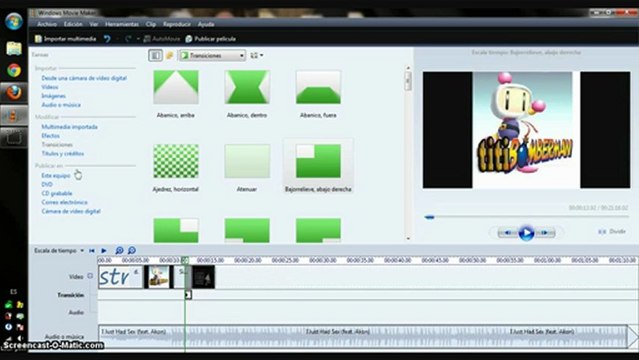The width and height of the screenshot is (639, 360).
Task: Click Publicar película in toolbar
Action: pyautogui.click(x=210, y=39)
